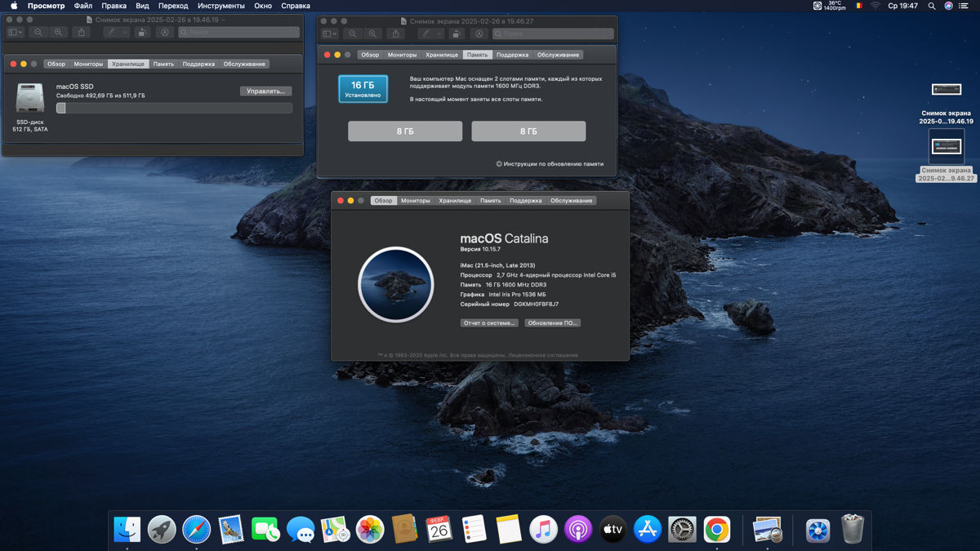980x551 pixels.
Task: Activate Siri from the menu bar
Action: tap(948, 6)
